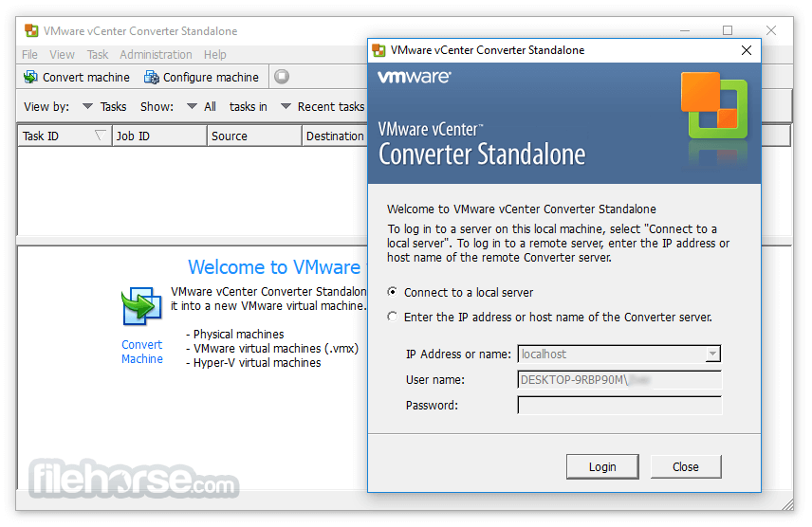Click the large Convert Machine arrow icon
Image resolution: width=812 pixels, height=527 pixels.
(140, 306)
